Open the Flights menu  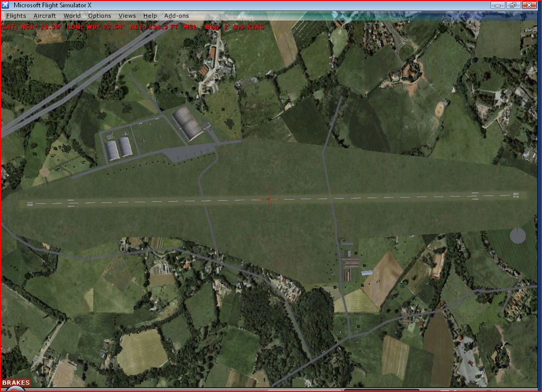[16, 16]
